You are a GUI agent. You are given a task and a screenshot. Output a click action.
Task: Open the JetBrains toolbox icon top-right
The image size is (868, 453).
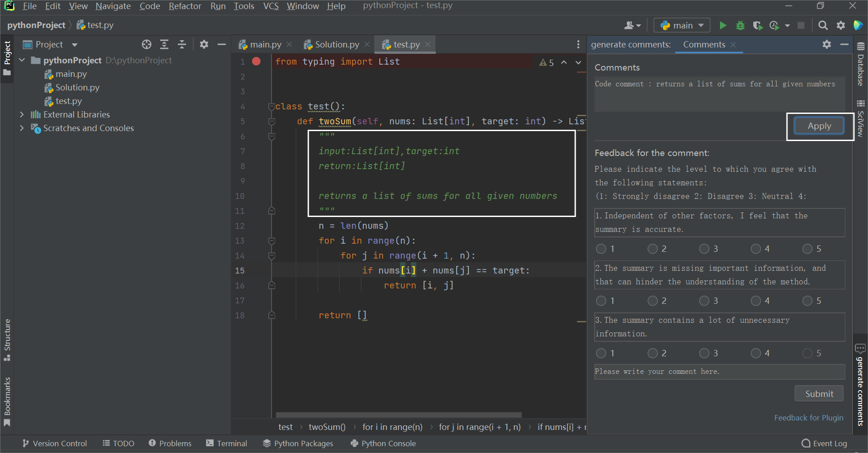coord(858,25)
